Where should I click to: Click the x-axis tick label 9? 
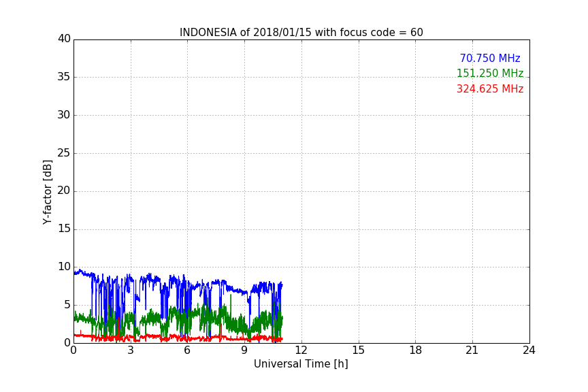pos(244,350)
